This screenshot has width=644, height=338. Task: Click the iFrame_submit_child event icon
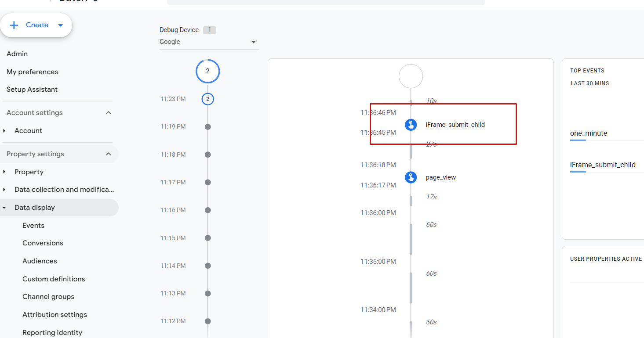[411, 125]
